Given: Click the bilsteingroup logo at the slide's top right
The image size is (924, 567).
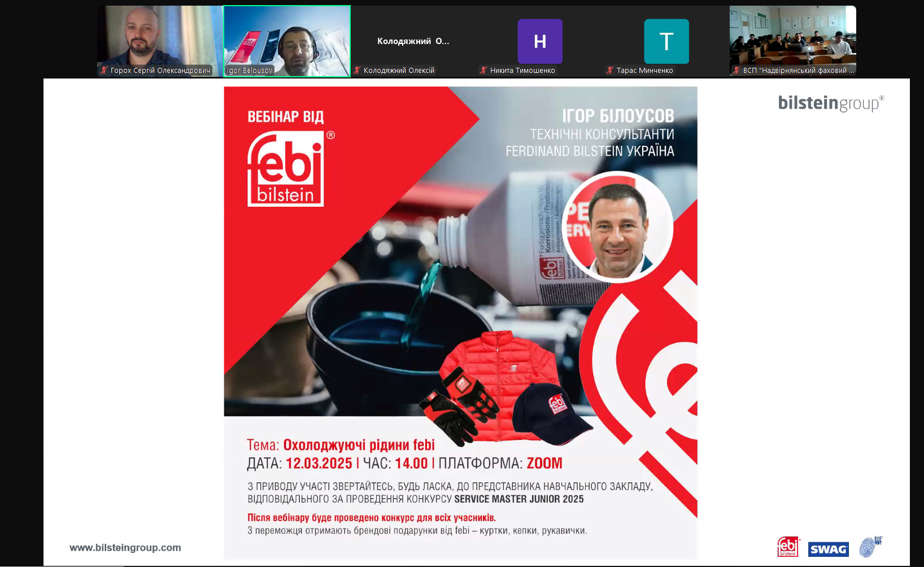Looking at the screenshot, I should [831, 103].
